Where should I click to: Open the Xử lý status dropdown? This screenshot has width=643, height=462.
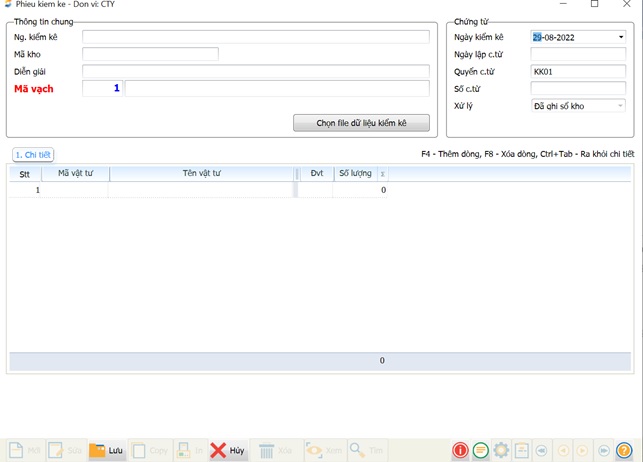(620, 106)
